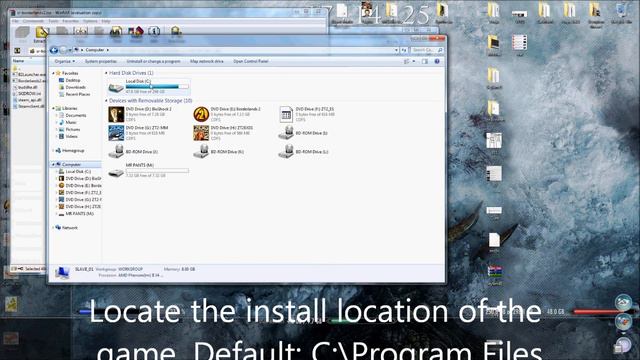Image resolution: width=640 pixels, height=360 pixels.
Task: Click Open Control Panel button
Action: (x=251, y=61)
